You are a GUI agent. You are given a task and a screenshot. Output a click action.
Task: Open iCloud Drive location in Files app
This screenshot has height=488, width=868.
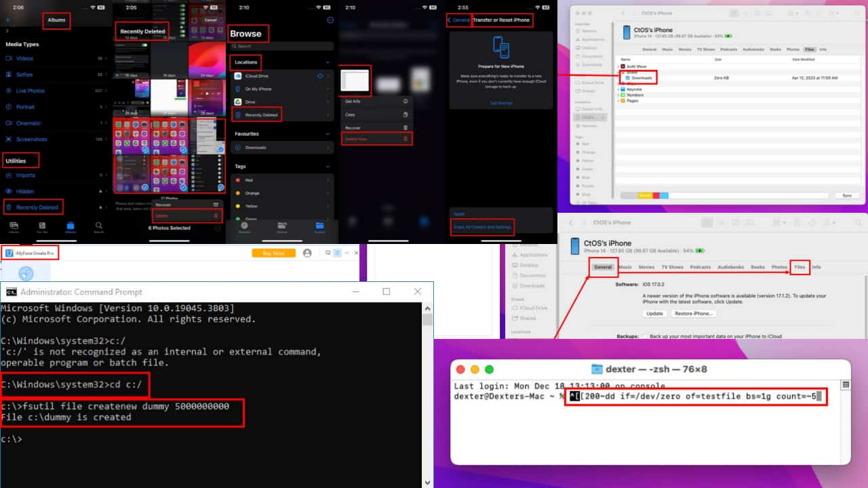tap(282, 76)
